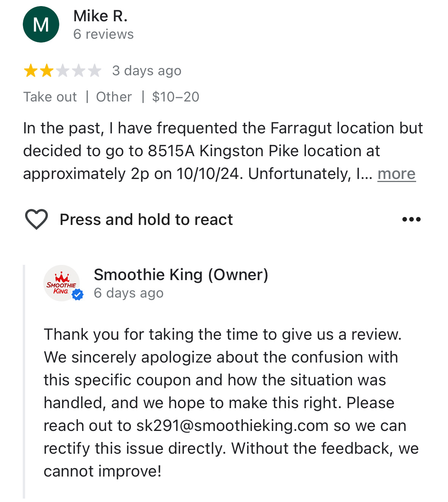The image size is (448, 502).
Task: Click the "Take out" tag
Action: coord(50,97)
